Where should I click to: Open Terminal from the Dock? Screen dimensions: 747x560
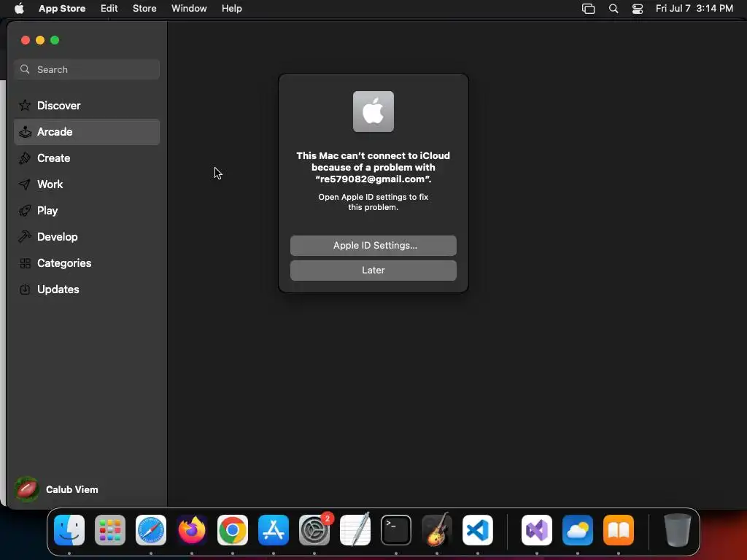pyautogui.click(x=396, y=530)
